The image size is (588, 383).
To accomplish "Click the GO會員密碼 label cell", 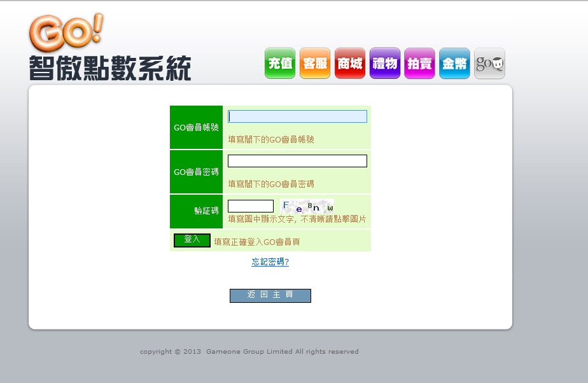I will (x=196, y=172).
